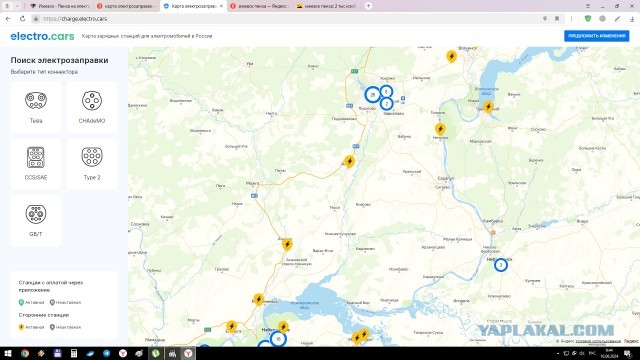Open the Windows Start menu
Image resolution: width=640 pixels, height=360 pixels.
pos(8,353)
